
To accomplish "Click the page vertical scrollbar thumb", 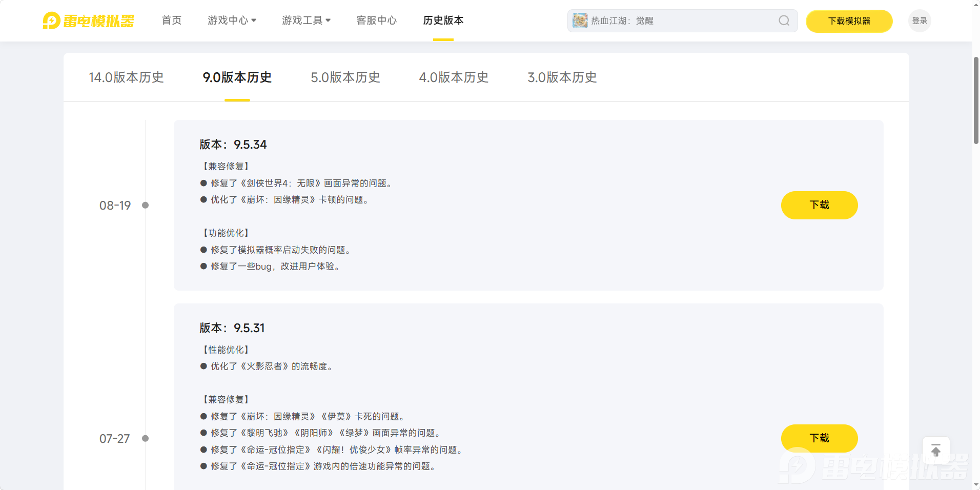I will [x=976, y=100].
